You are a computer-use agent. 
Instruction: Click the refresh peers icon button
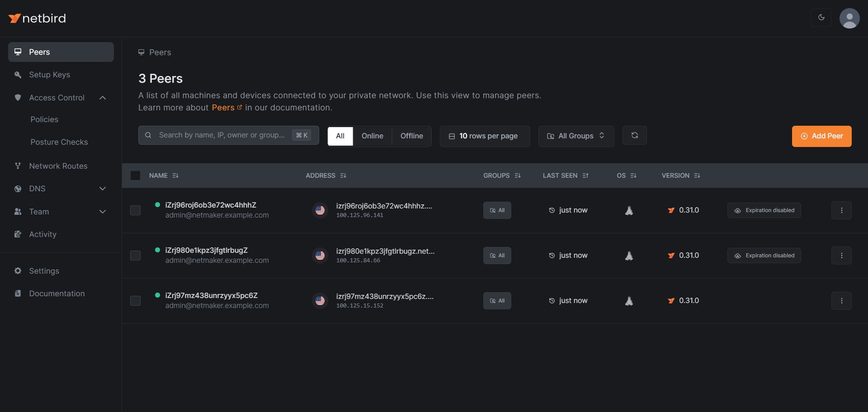(634, 136)
